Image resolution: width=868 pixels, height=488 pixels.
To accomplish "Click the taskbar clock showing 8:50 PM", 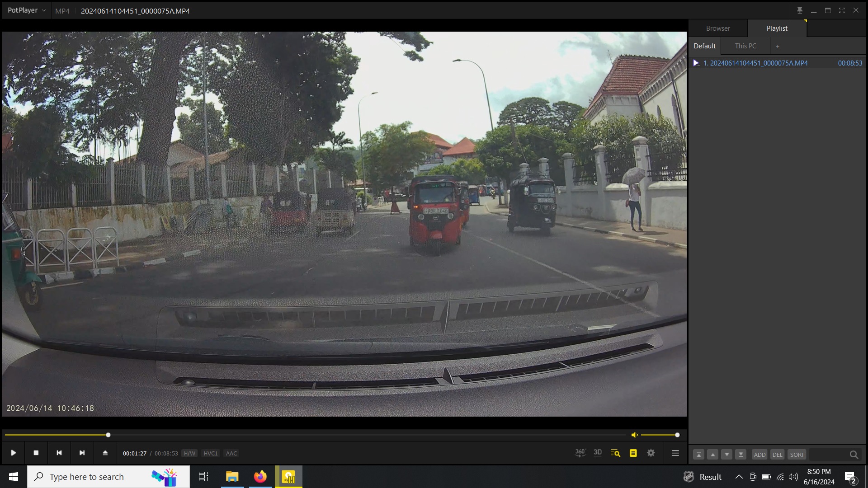I will point(819,477).
